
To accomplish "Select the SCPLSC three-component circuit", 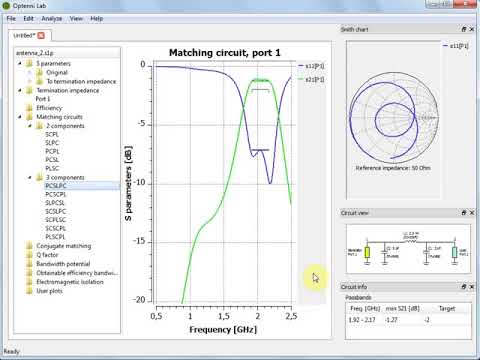I will [x=56, y=220].
